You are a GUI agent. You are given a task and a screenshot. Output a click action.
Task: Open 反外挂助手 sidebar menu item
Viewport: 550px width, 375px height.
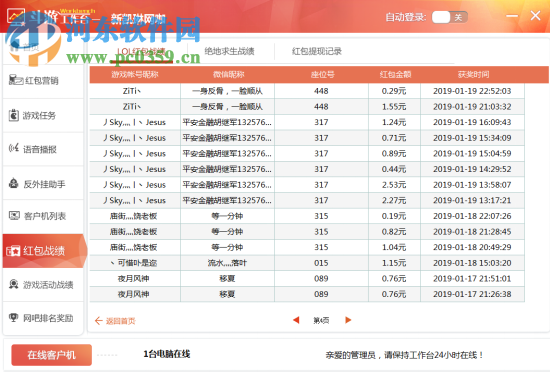point(43,183)
